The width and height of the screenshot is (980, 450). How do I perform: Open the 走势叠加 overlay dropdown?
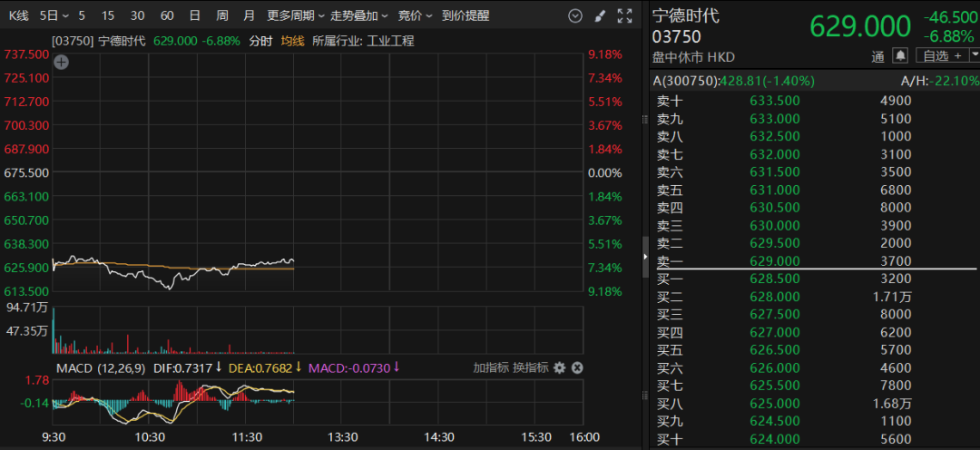tap(358, 16)
